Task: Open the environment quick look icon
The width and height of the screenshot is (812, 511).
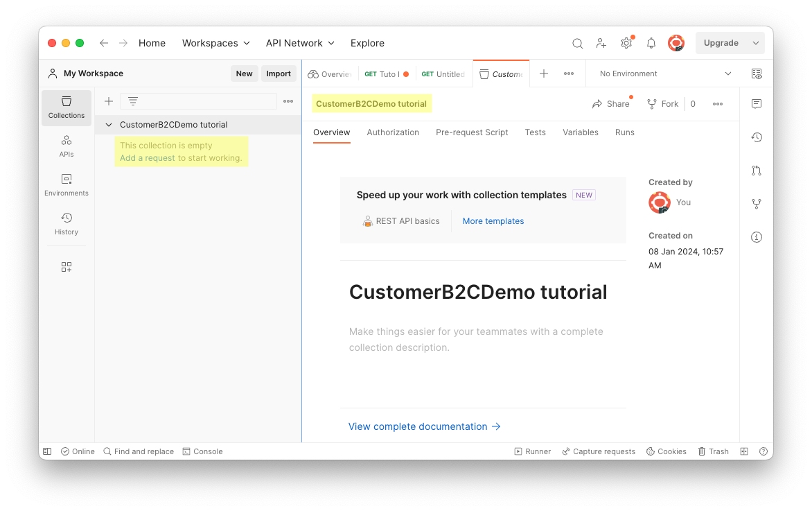Action: [x=757, y=73]
